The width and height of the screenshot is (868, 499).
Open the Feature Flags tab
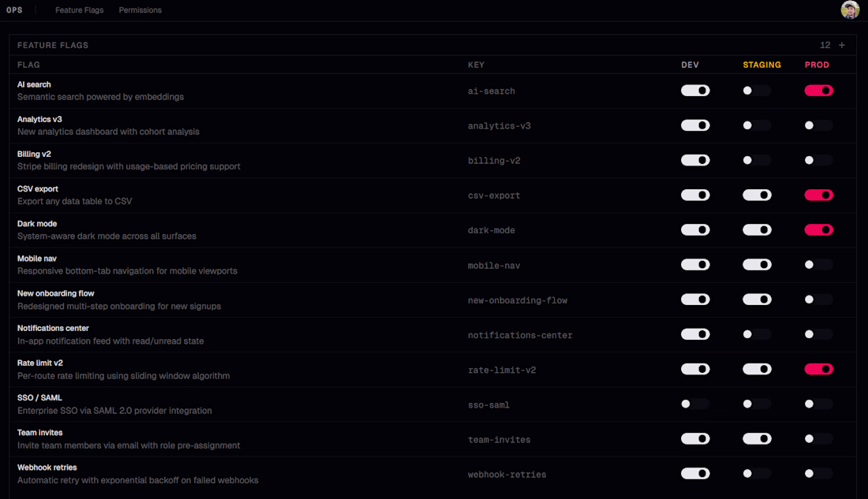[x=80, y=10]
